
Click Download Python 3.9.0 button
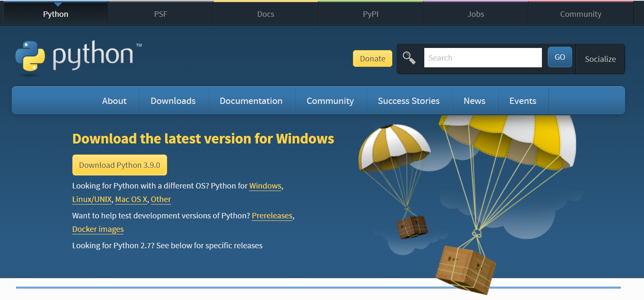pyautogui.click(x=120, y=165)
